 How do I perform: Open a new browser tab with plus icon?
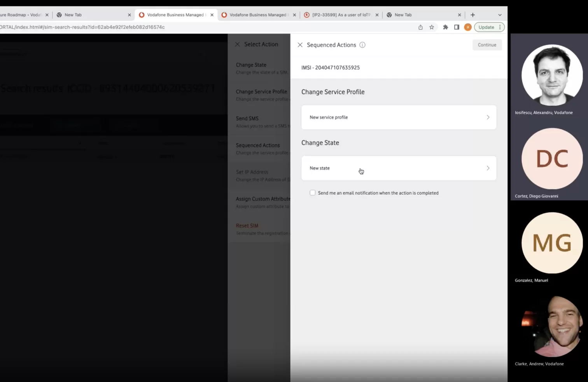[472, 15]
